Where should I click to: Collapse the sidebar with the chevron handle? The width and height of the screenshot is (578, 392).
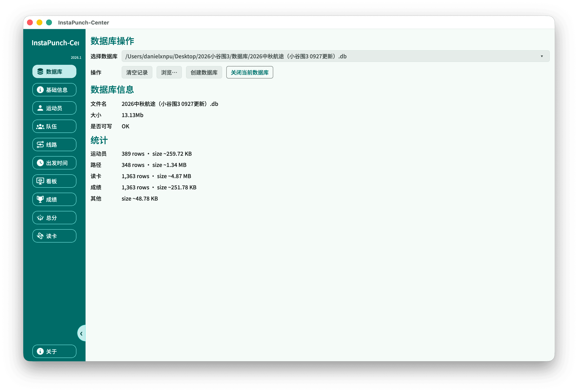[x=81, y=333]
